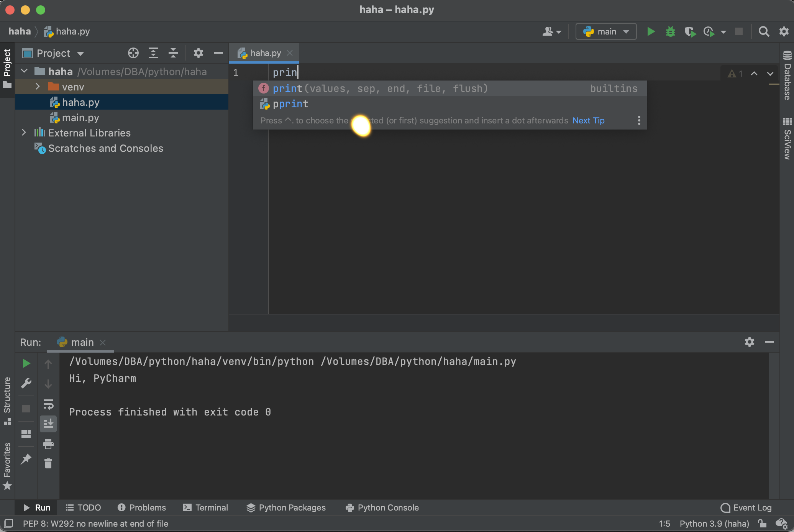Collapse all project tree items icon
Viewport: 794px width, 532px height.
click(173, 53)
